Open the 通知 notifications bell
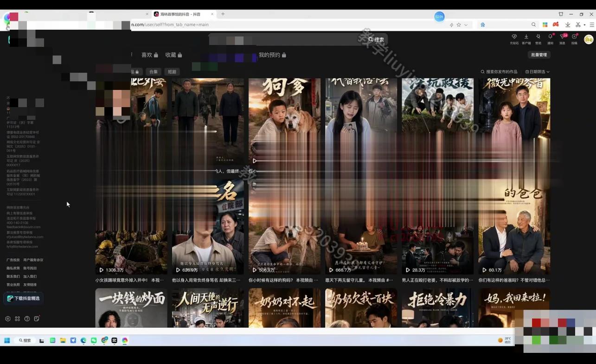This screenshot has width=596, height=364. (x=550, y=37)
